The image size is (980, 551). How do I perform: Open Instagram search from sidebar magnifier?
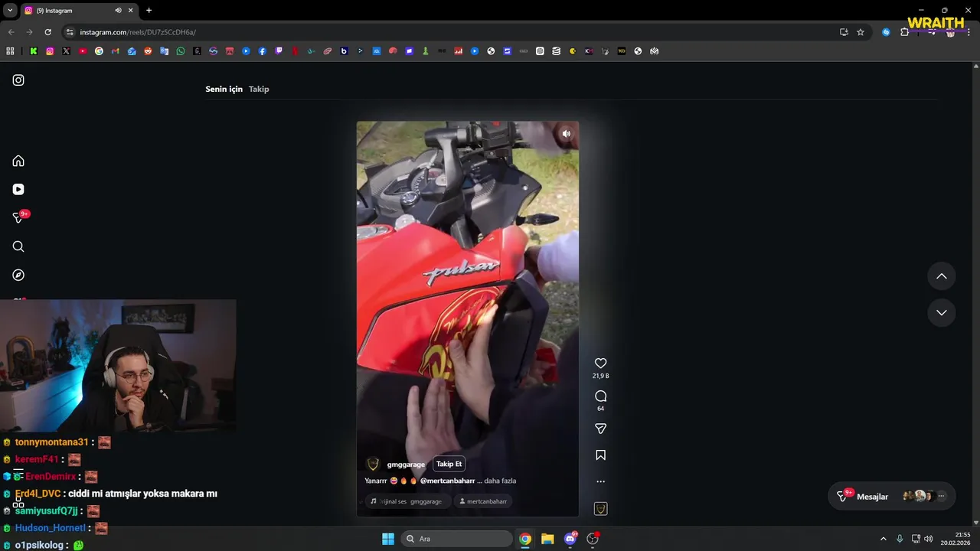coord(18,246)
